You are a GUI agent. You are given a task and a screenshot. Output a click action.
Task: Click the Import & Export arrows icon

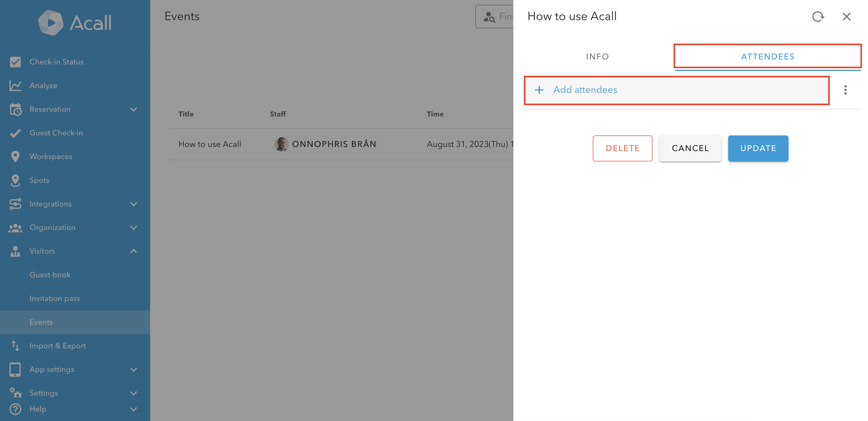click(15, 346)
